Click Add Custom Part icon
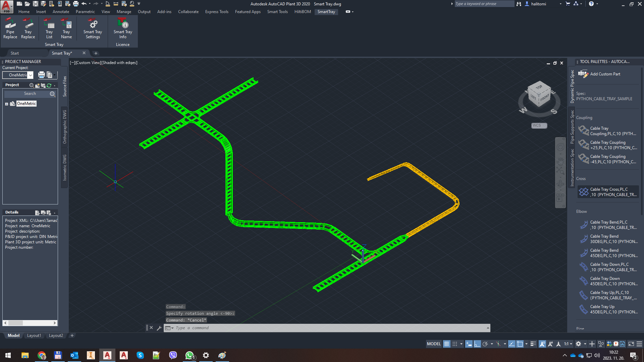This screenshot has width=644, height=362. click(x=583, y=74)
